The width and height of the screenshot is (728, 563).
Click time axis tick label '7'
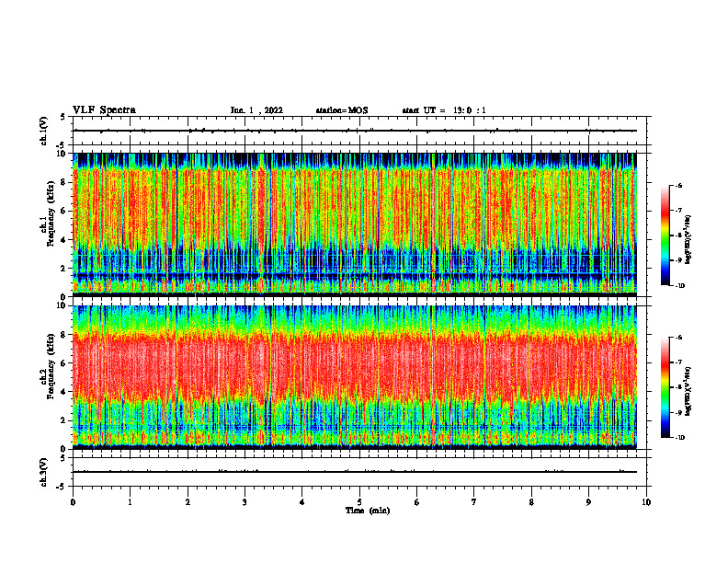474,502
